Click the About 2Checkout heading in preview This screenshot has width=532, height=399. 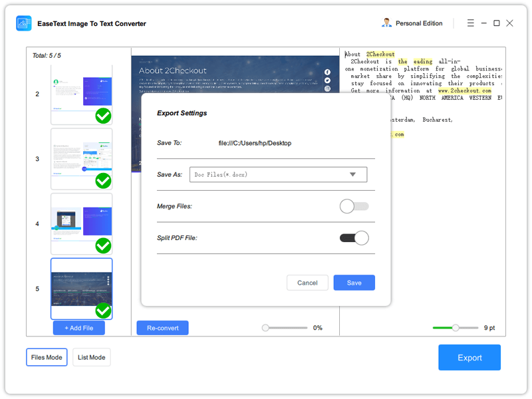coord(172,70)
